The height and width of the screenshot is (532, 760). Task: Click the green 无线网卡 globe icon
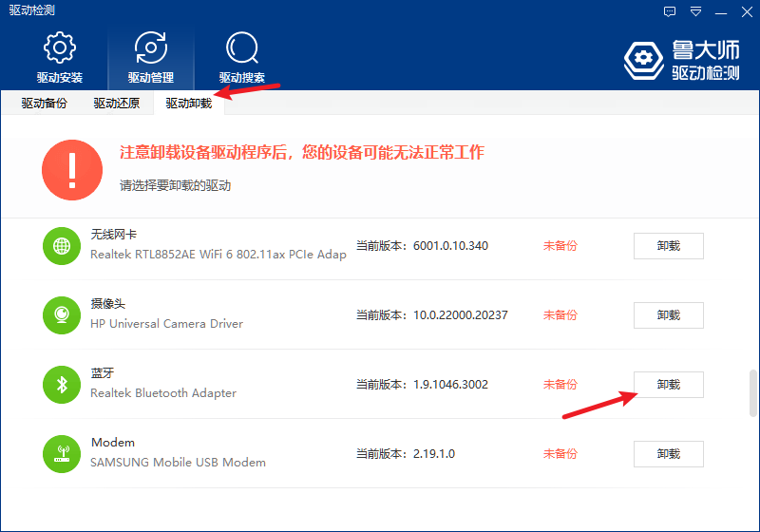(62, 246)
